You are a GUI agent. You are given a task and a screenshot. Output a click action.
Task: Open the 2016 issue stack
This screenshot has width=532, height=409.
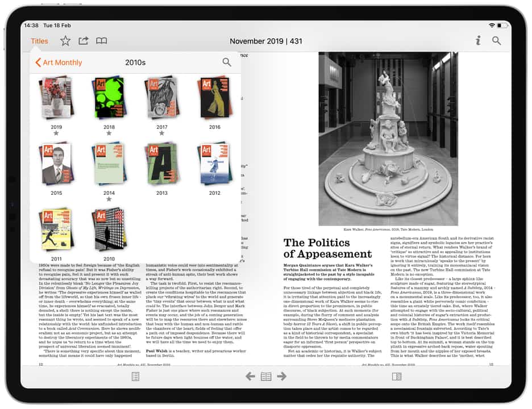tap(214, 98)
